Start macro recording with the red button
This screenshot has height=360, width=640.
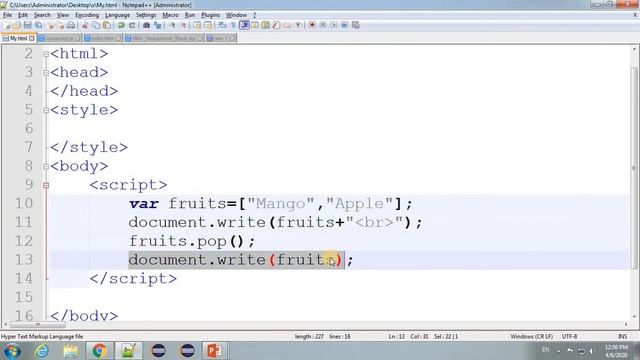click(x=312, y=25)
